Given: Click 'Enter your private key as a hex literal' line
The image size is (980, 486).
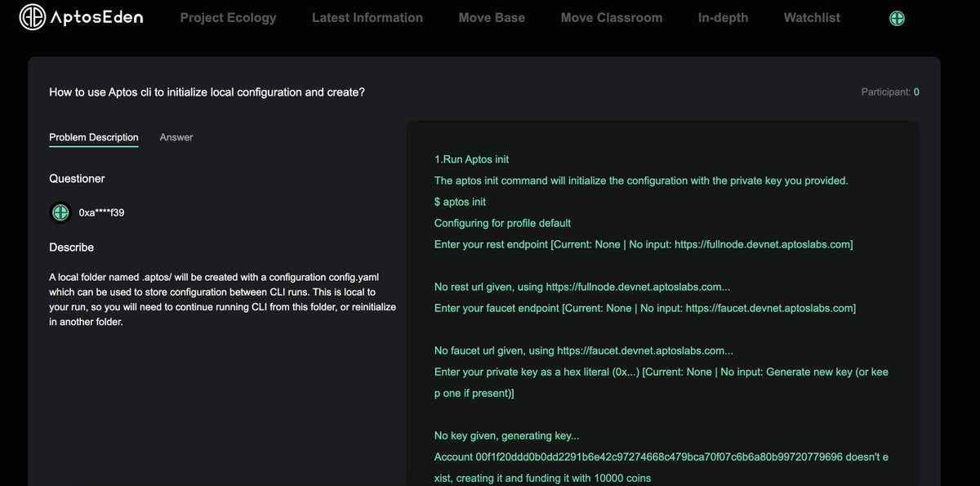Looking at the screenshot, I should [x=661, y=382].
